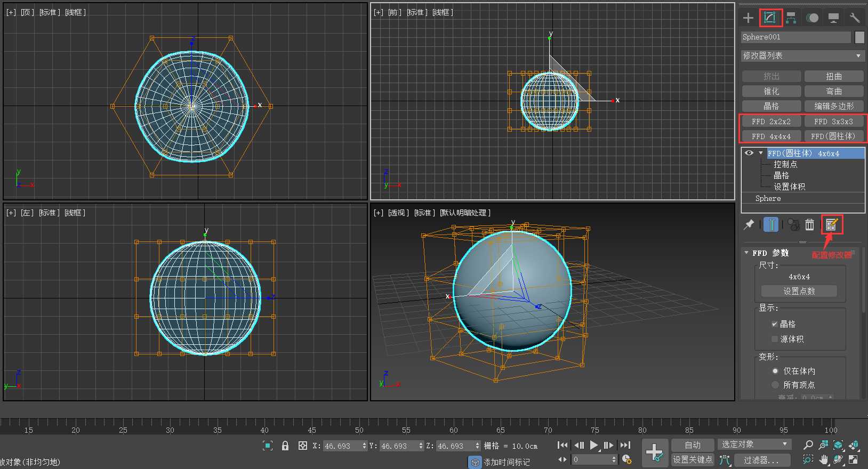The width and height of the screenshot is (868, 469).
Task: Select the Orbit view tool
Action: click(839, 459)
